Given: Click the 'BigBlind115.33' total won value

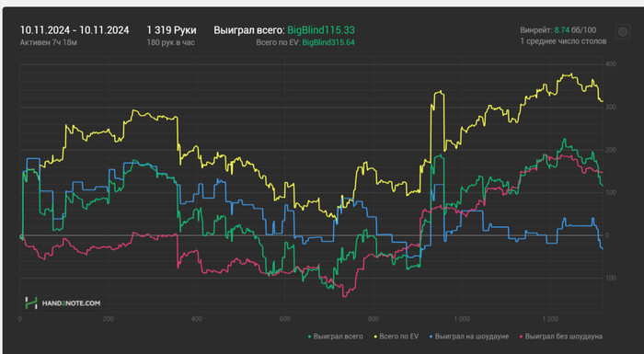Looking at the screenshot, I should 321,30.
